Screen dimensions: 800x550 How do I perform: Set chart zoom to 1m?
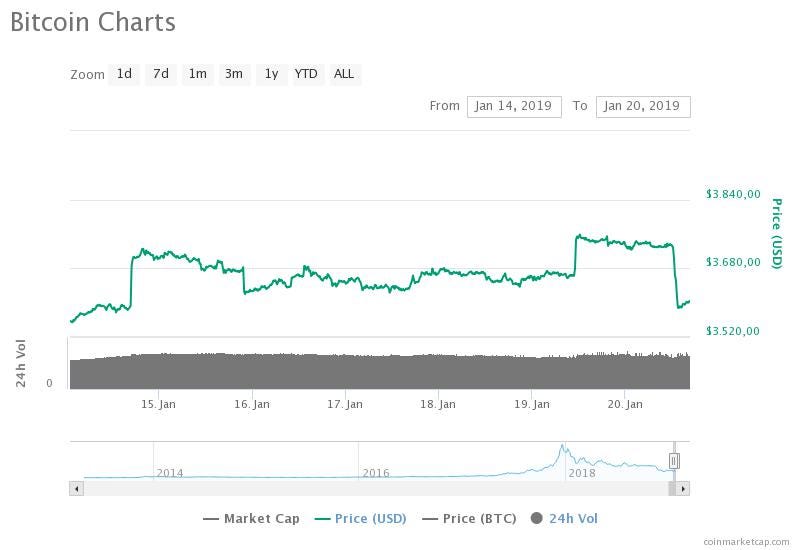(197, 74)
